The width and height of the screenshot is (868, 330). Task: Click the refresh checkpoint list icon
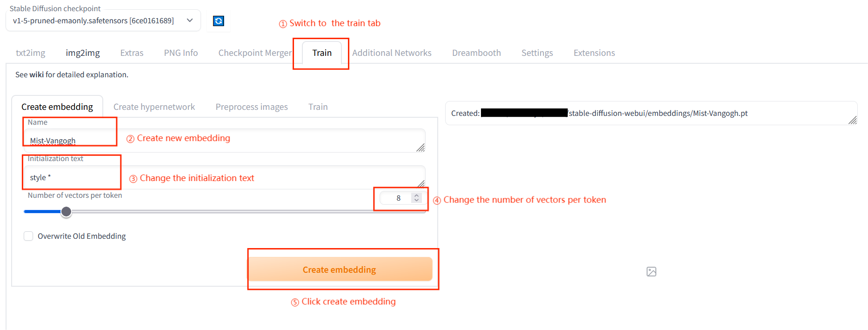pos(218,21)
